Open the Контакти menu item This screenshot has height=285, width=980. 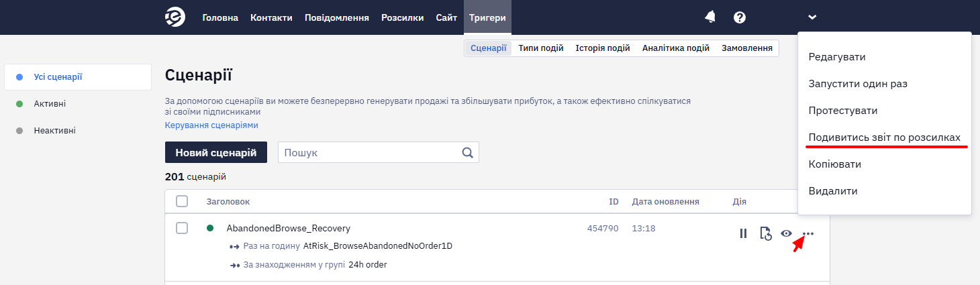click(x=271, y=17)
